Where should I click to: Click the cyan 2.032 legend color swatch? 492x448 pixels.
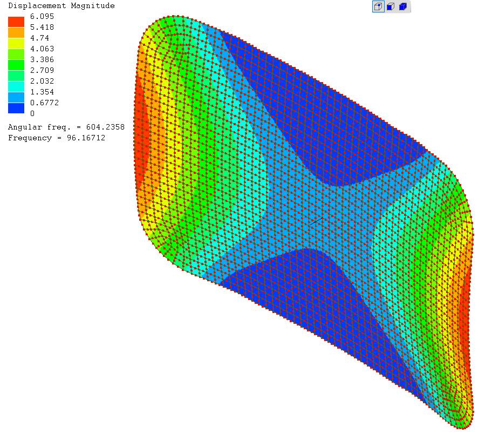click(16, 87)
